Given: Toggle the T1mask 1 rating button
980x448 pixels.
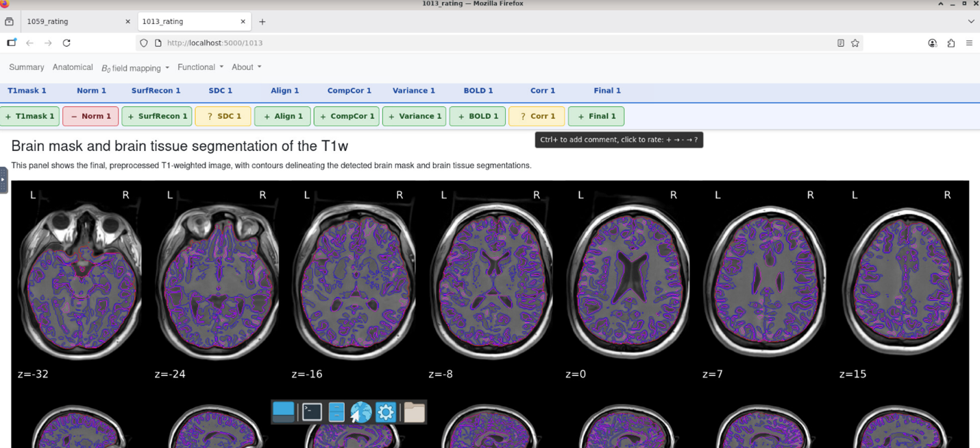Looking at the screenshot, I should tap(30, 116).
